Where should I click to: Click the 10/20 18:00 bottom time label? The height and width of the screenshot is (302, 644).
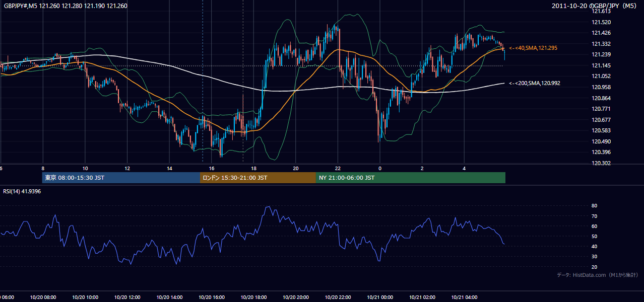point(253,297)
